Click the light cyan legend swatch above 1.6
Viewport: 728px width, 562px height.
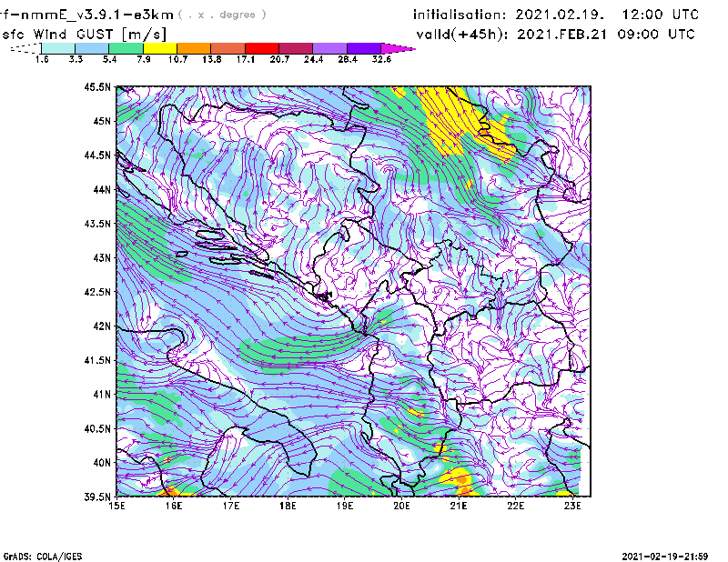[58, 48]
